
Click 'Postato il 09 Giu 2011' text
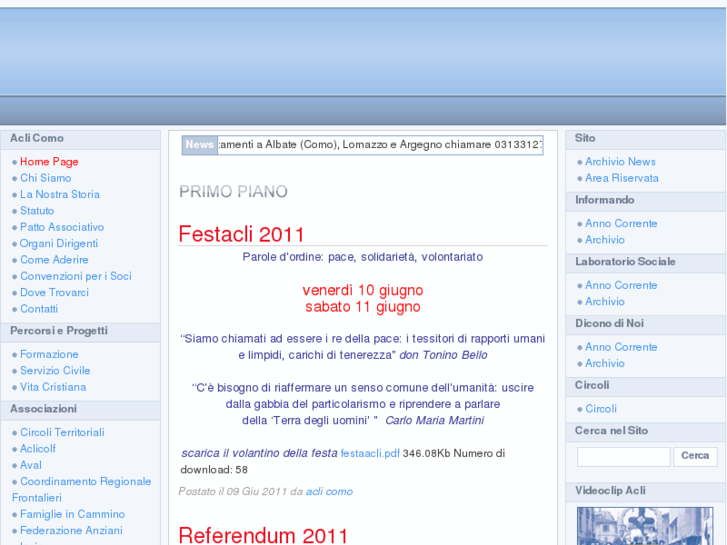[233, 492]
